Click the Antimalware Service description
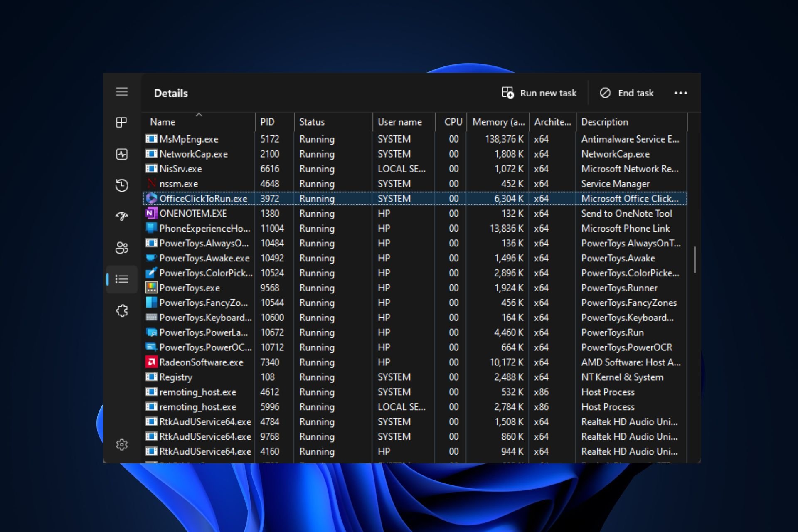This screenshot has width=798, height=532. 630,139
